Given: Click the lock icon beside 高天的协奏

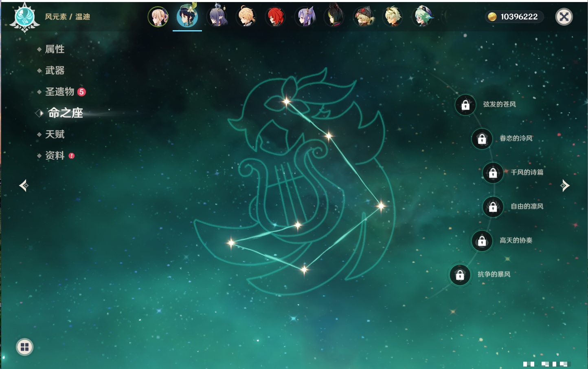Looking at the screenshot, I should click(482, 241).
